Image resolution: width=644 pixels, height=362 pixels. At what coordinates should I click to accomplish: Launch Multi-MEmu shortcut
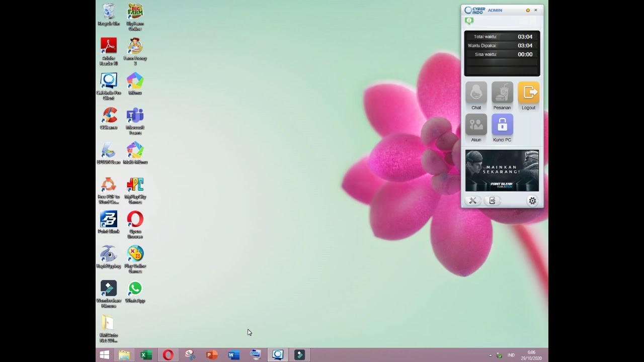point(135,153)
